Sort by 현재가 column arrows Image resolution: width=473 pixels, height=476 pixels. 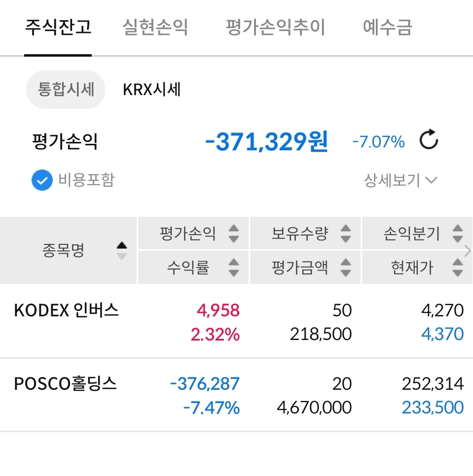point(458,267)
